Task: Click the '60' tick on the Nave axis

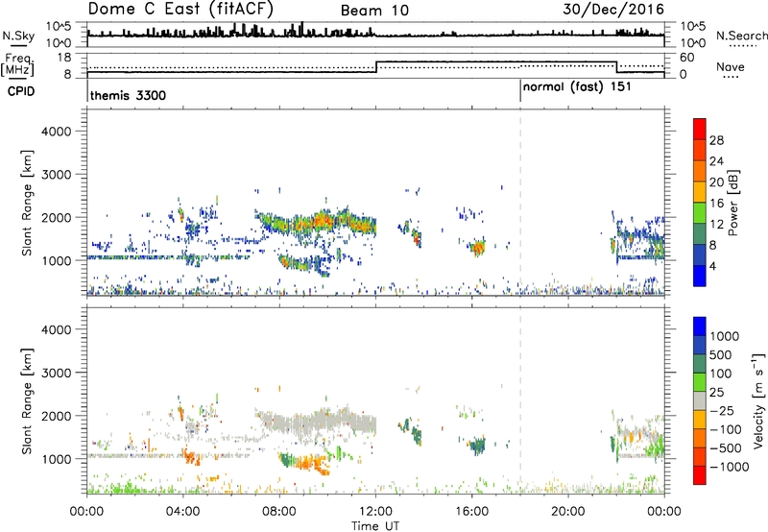Action: (x=686, y=58)
